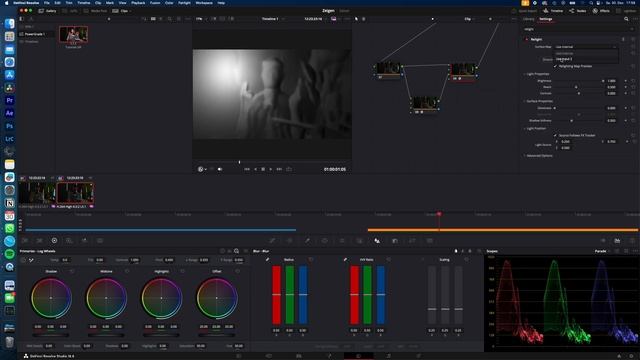Click the Shadow color wheel center

pos(51,298)
